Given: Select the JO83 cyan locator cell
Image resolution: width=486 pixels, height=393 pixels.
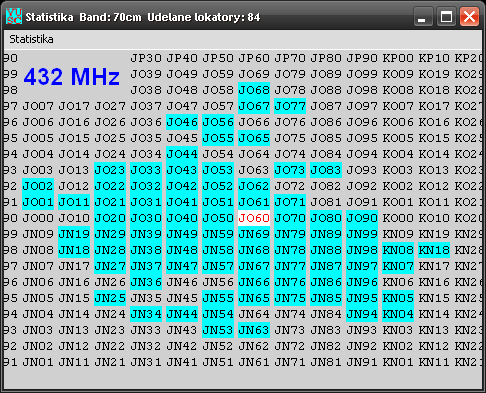Looking at the screenshot, I should click(326, 170).
